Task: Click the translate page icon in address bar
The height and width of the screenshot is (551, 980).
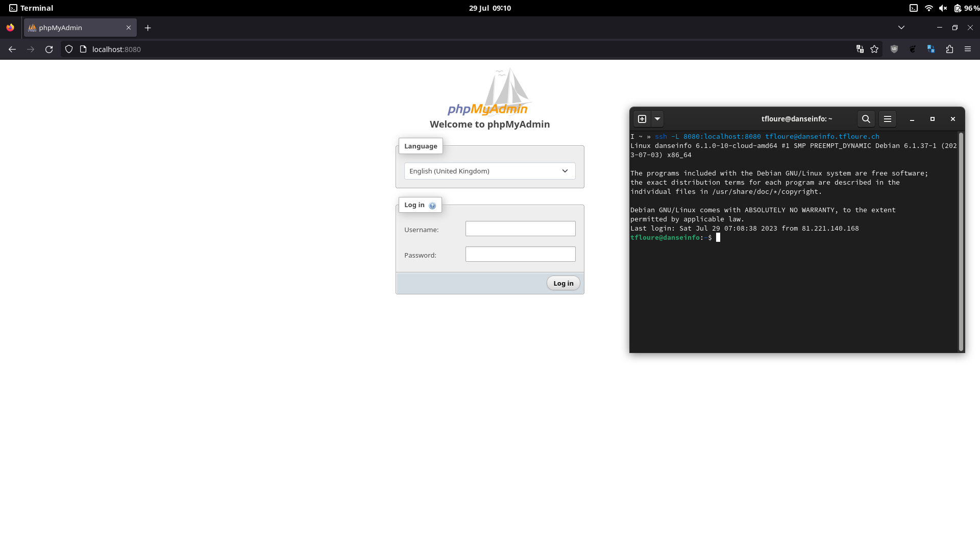Action: [860, 49]
